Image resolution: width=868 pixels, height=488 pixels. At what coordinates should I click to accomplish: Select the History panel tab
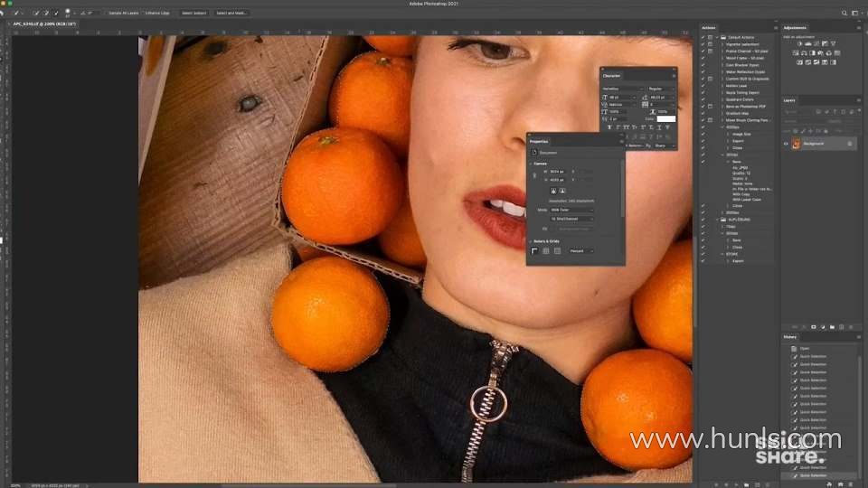(x=790, y=336)
